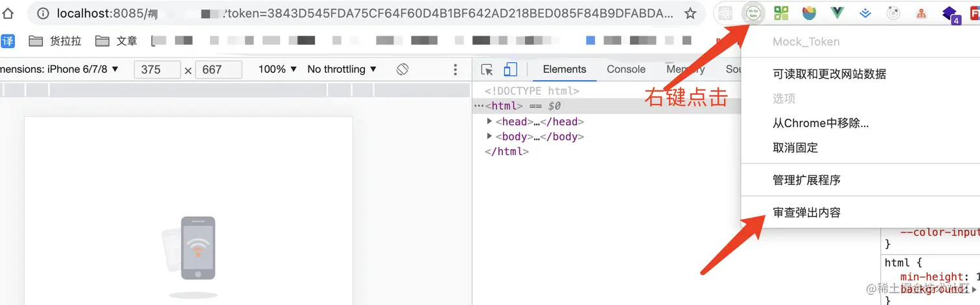The height and width of the screenshot is (305, 980).
Task: Select the closing html tag line
Action: 507,152
